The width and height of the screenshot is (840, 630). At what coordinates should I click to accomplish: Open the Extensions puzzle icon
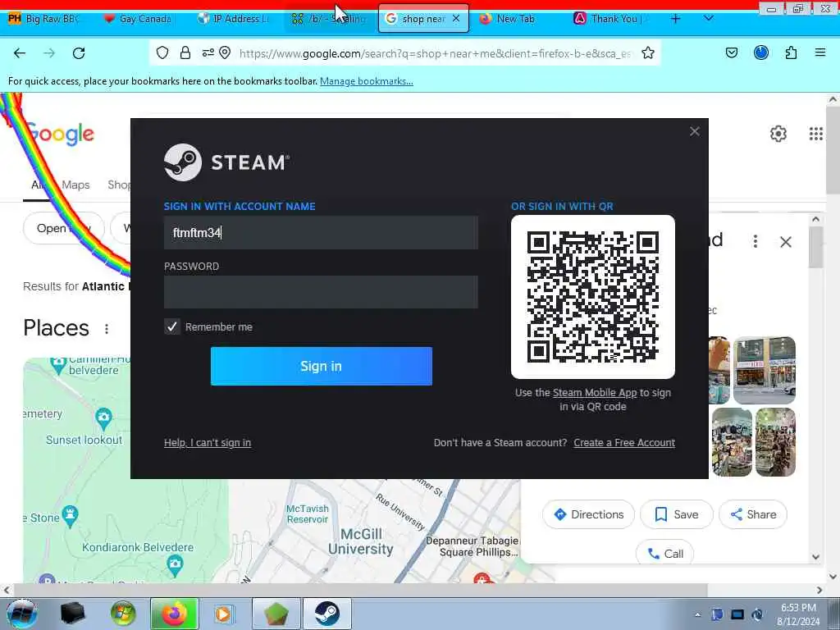(x=792, y=52)
